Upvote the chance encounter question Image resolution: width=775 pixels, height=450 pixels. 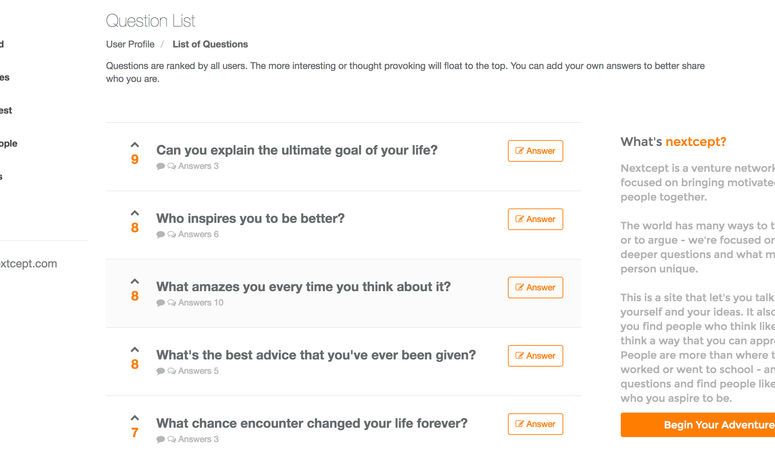tap(134, 418)
